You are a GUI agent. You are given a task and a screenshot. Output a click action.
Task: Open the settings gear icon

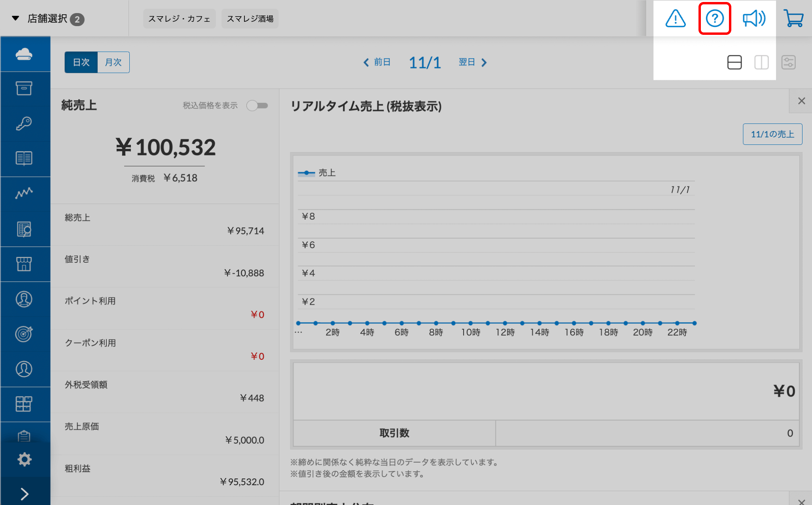coord(24,459)
